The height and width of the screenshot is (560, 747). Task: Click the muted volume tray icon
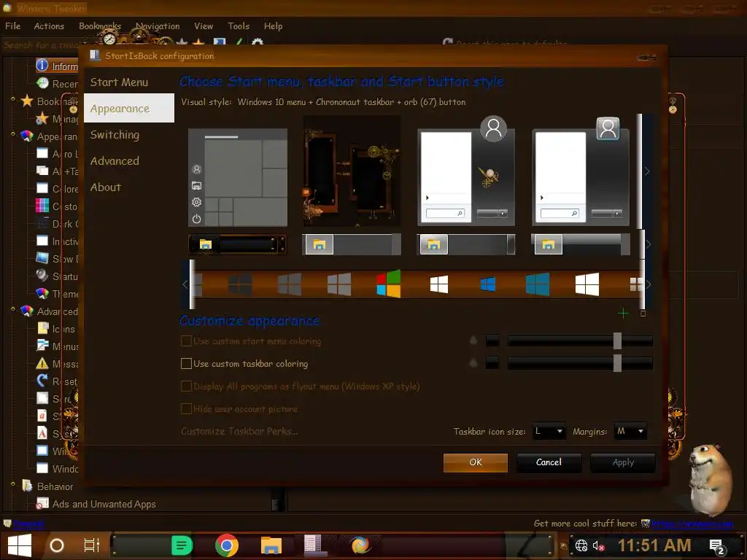pos(598,545)
